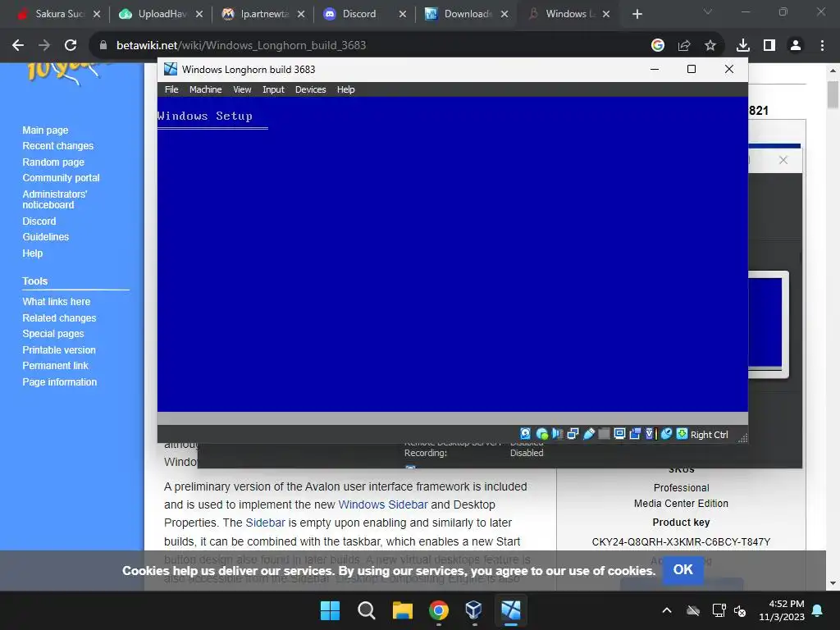Screen dimensions: 840x630
Task: Open Windows Start menu
Action: pos(330,610)
